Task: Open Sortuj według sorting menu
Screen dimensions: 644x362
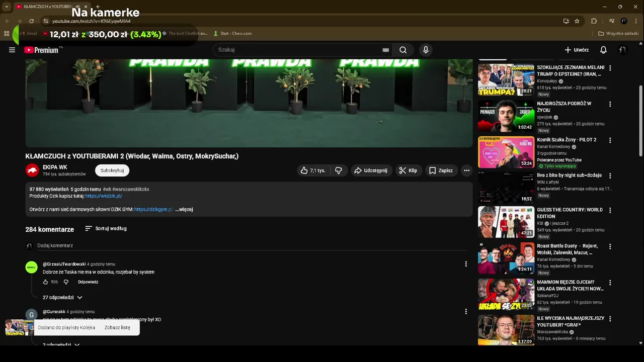Action: point(106,228)
